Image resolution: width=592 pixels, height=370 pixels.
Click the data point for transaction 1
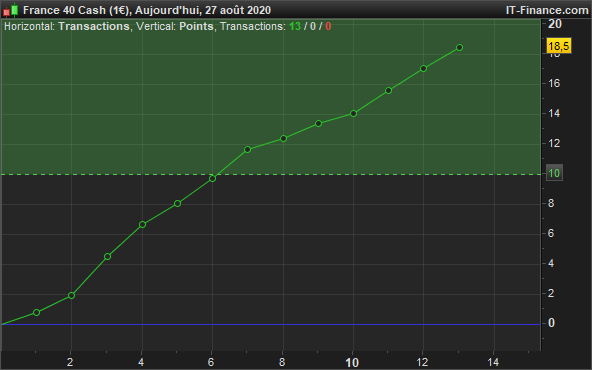37,313
